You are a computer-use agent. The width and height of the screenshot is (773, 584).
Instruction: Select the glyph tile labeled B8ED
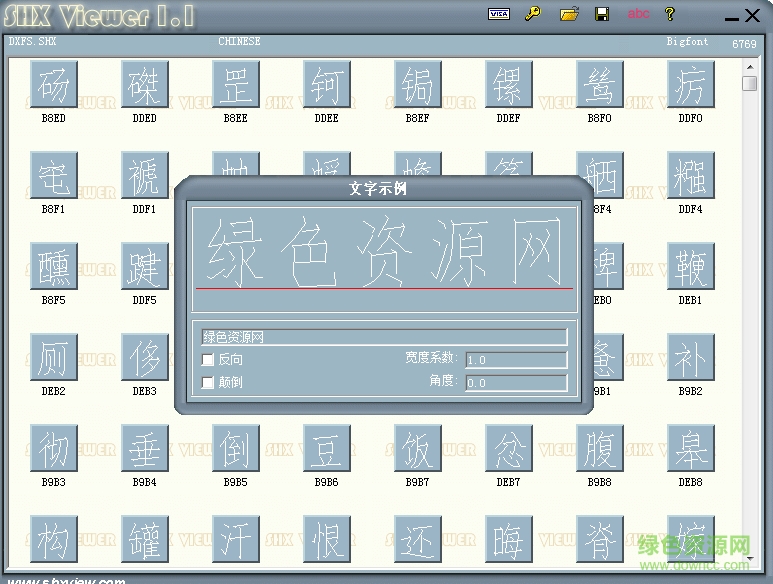[x=54, y=84]
